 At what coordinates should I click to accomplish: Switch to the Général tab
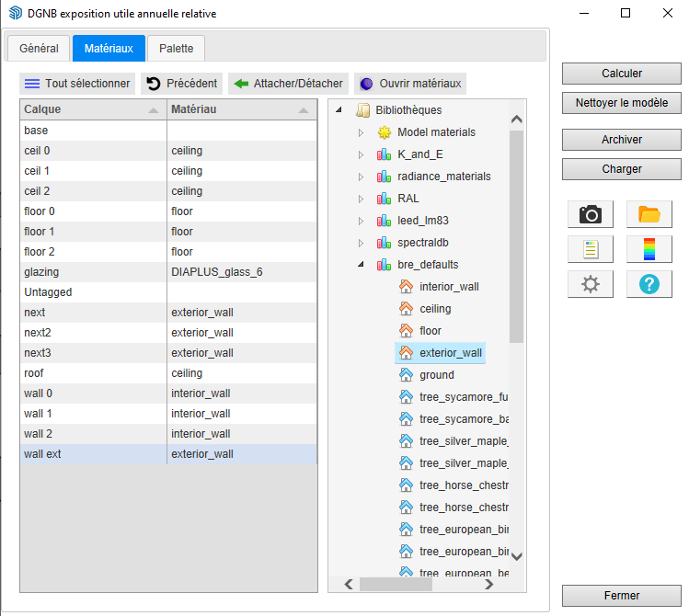[x=39, y=49]
